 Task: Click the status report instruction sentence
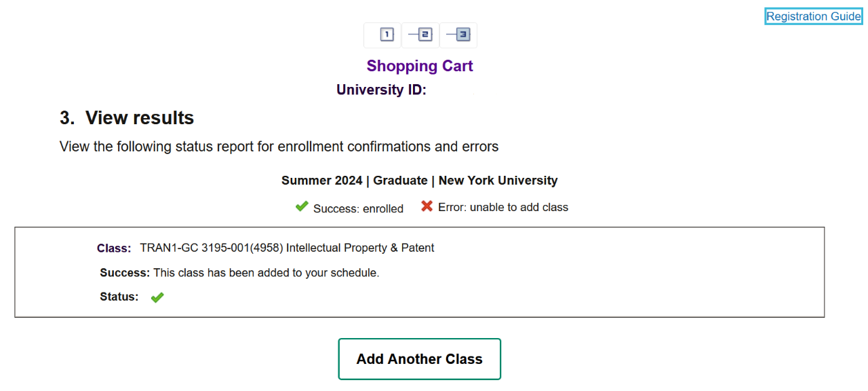click(279, 147)
